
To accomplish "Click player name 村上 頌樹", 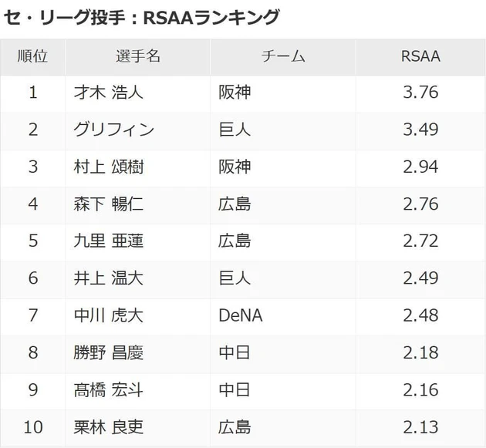I will click(108, 167).
